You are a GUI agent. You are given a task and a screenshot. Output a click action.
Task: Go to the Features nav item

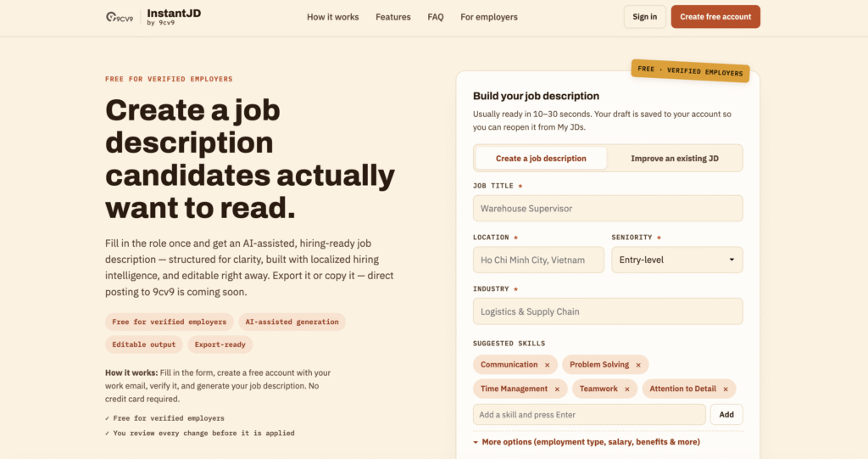coord(393,17)
